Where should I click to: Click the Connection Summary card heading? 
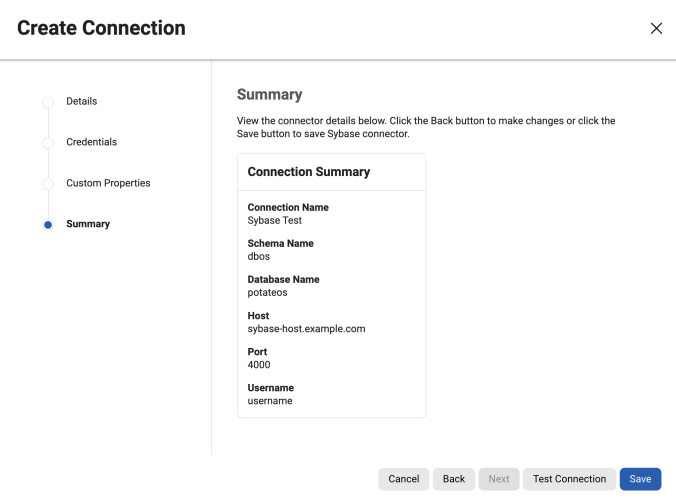(309, 172)
